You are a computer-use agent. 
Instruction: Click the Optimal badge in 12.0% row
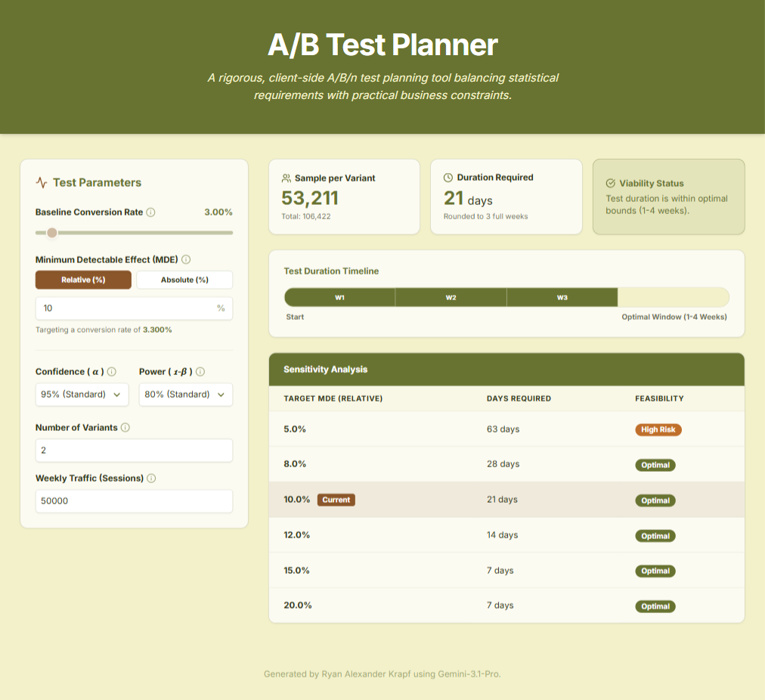[655, 536]
